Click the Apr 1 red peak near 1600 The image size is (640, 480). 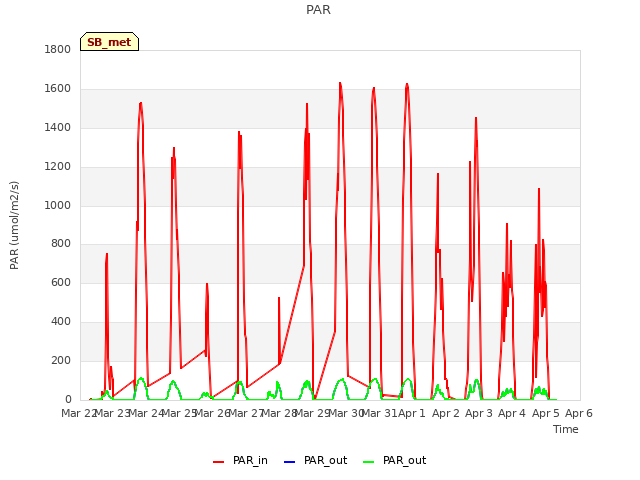click(x=407, y=84)
